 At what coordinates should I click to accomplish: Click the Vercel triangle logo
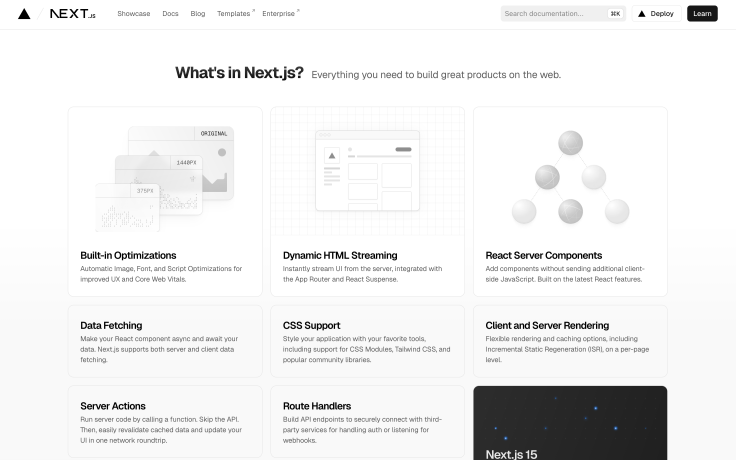point(24,14)
